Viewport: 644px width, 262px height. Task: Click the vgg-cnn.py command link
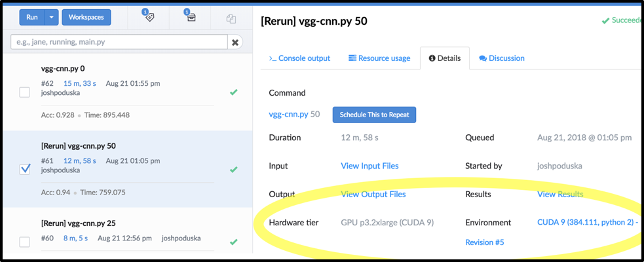pos(288,115)
